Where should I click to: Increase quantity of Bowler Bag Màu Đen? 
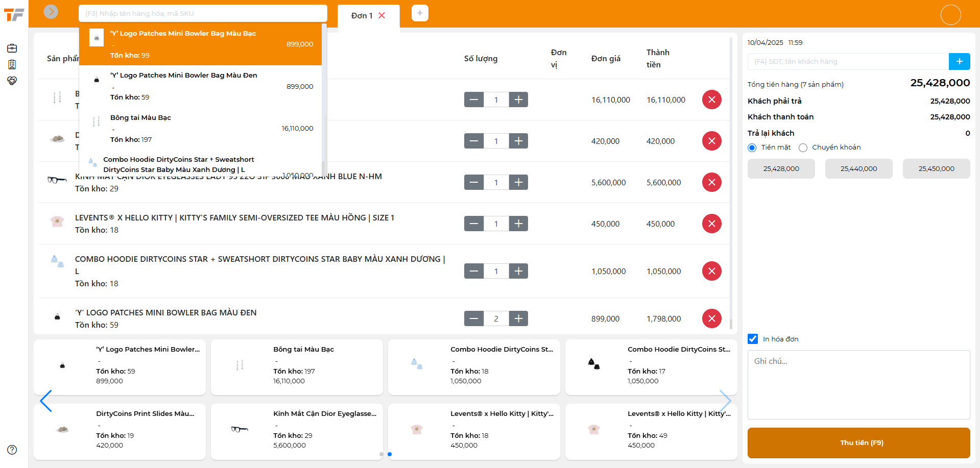(518, 318)
